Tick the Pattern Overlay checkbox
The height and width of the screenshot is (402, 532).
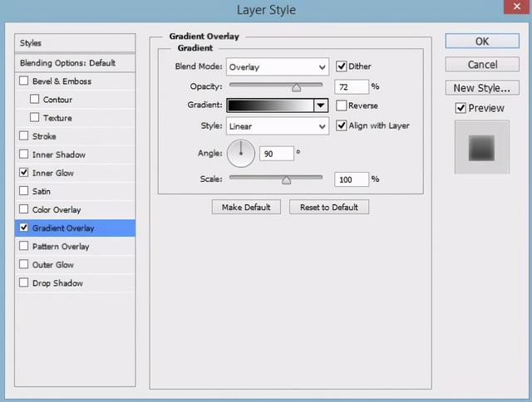24,246
